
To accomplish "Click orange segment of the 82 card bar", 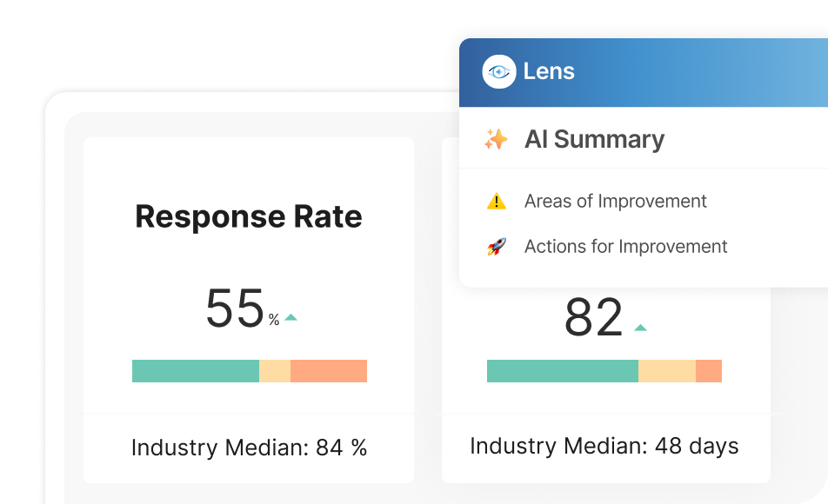I will (x=709, y=371).
